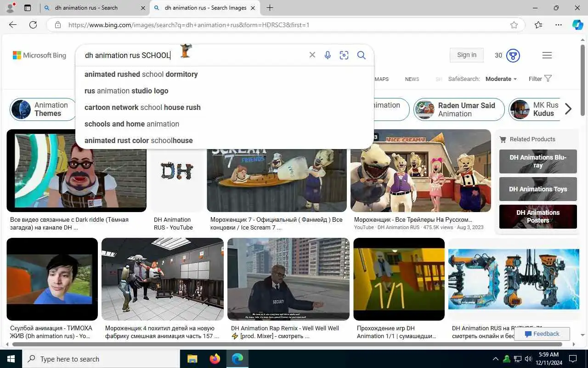588x368 pixels.
Task: Go to Microsoft Bing home logo
Action: click(40, 55)
